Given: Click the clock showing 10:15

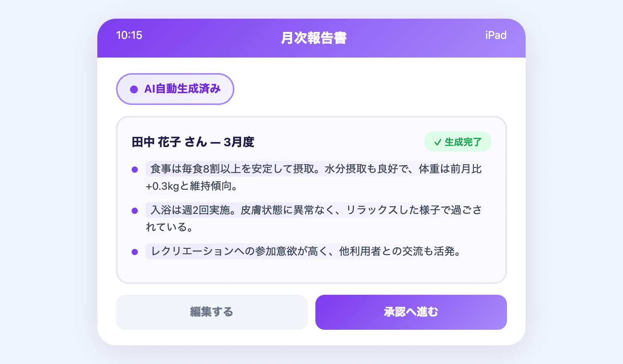Looking at the screenshot, I should 129,36.
